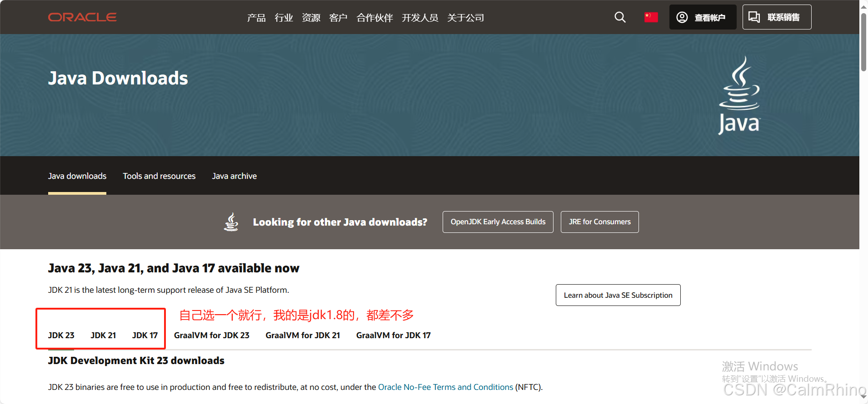Click the small Java cup icon beside 'Looking for other Java downloads?'
Viewport: 868px width, 404px height.
point(231,222)
